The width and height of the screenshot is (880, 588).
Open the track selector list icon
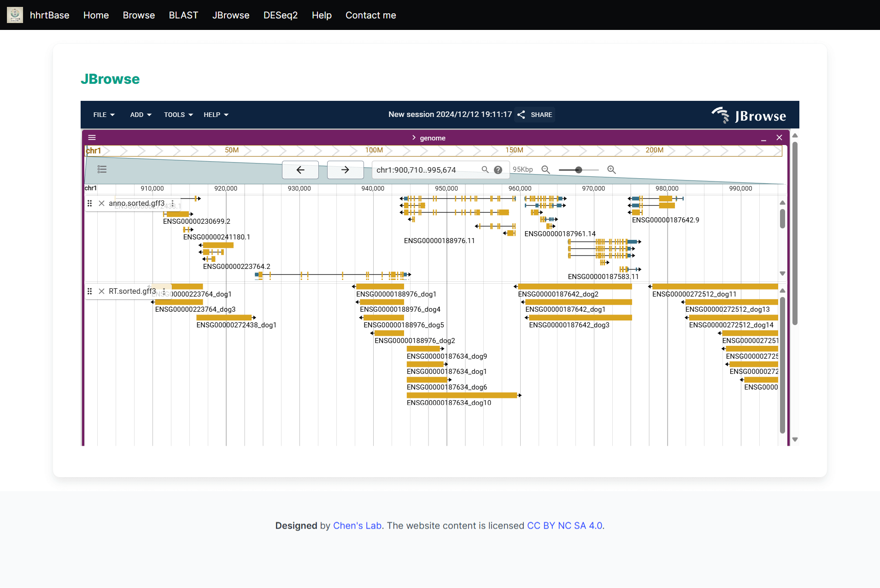(x=102, y=169)
